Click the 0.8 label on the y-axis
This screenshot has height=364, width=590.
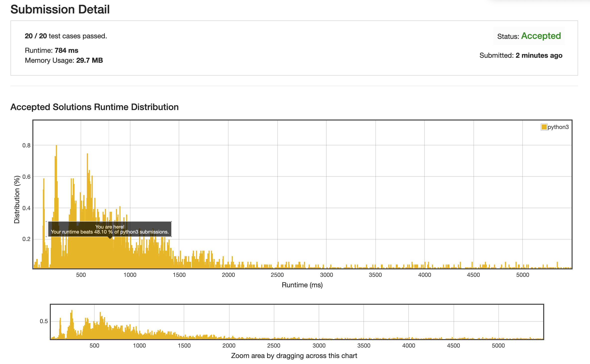tap(26, 145)
